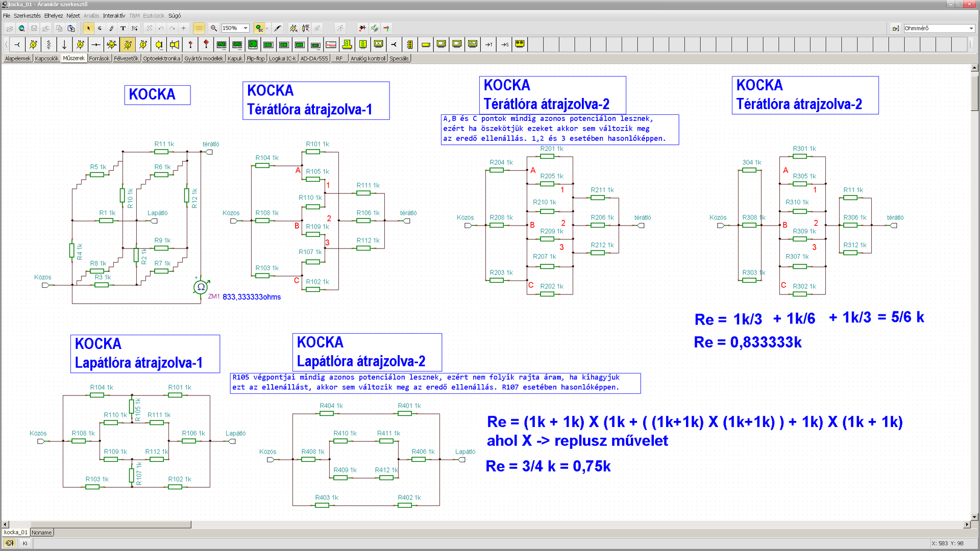Open the DC mode arrow dropdown
Screen dimensions: 980x551
pyautogui.click(x=267, y=29)
